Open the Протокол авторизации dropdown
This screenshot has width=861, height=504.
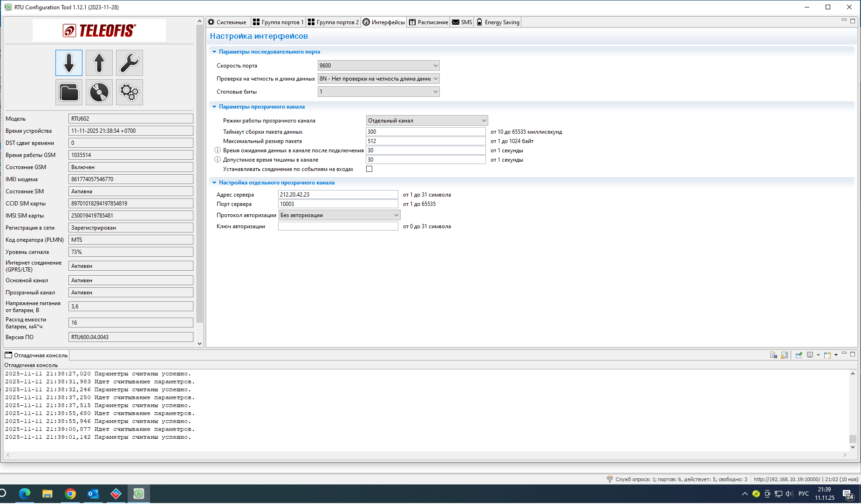click(339, 215)
